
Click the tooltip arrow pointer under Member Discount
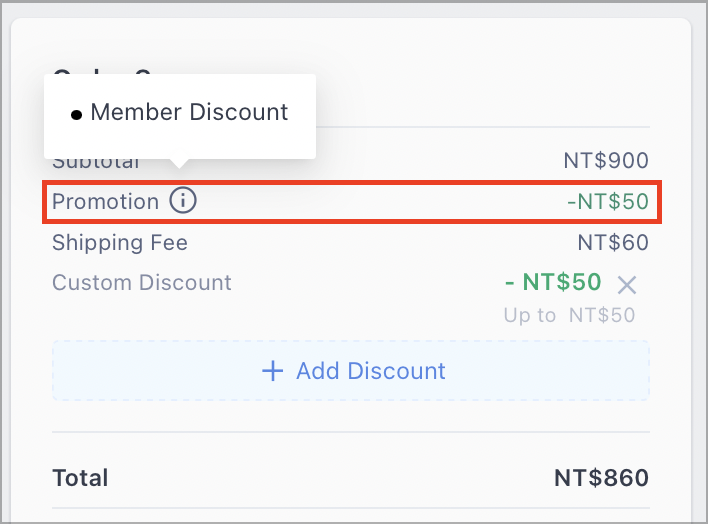coord(179,163)
